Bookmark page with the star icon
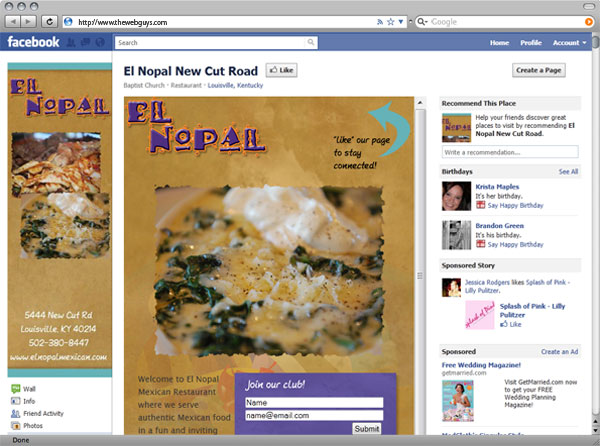The height and width of the screenshot is (446, 600). 391,22
